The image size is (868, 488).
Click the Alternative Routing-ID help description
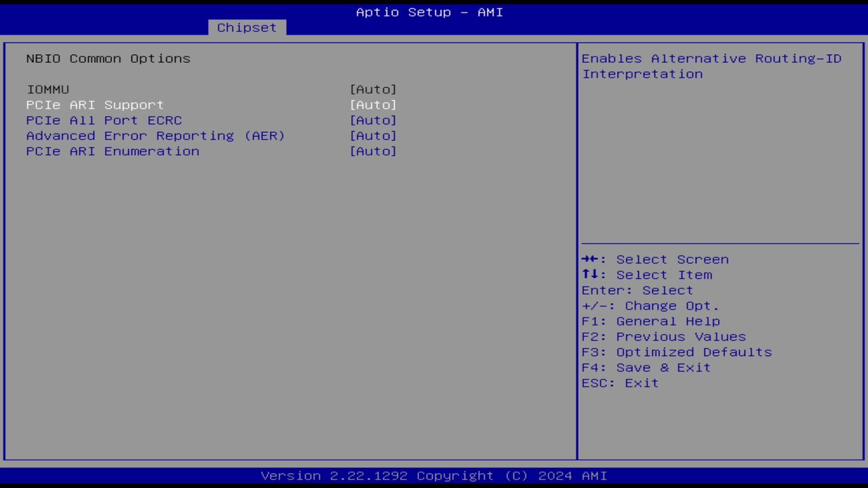coord(712,66)
